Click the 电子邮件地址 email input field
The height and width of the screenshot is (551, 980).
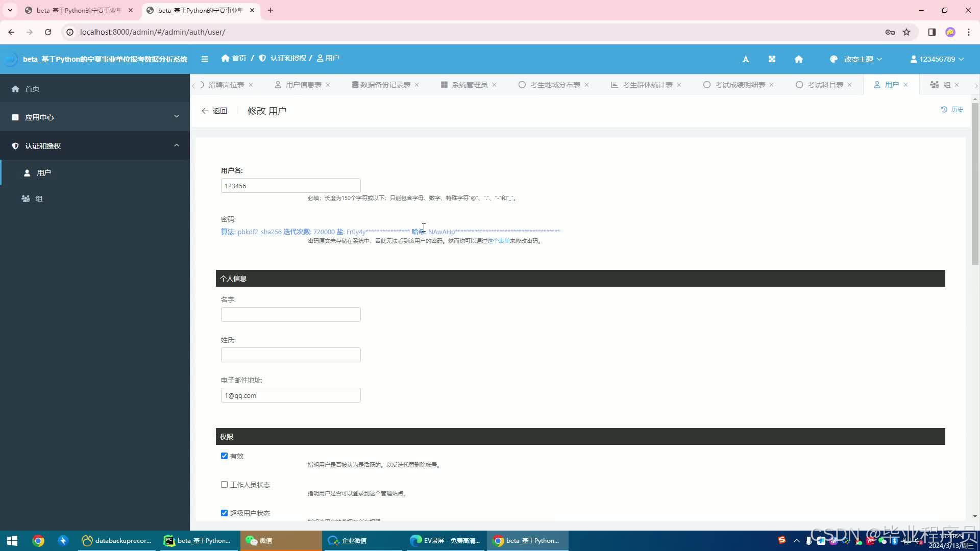click(290, 395)
